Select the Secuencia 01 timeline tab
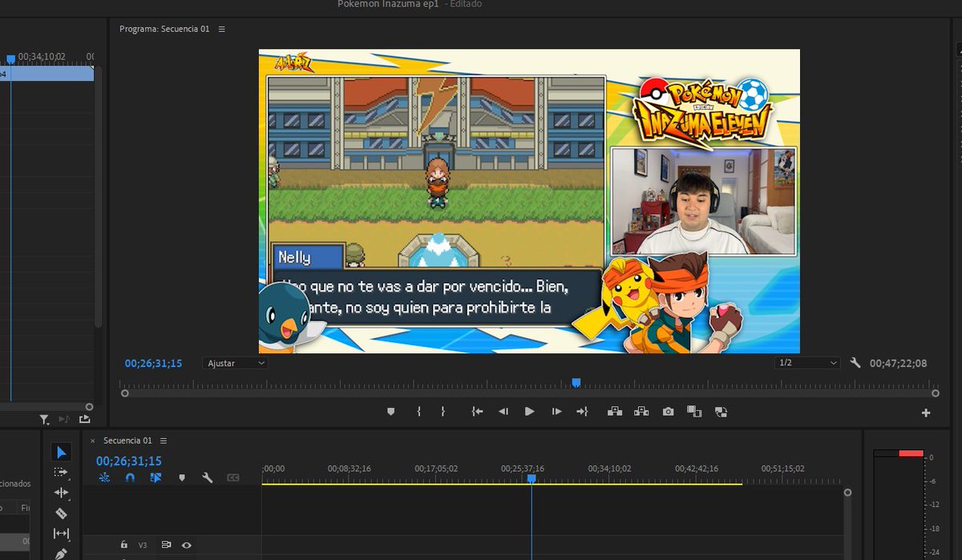Viewport: 962px width, 560px height. point(127,441)
